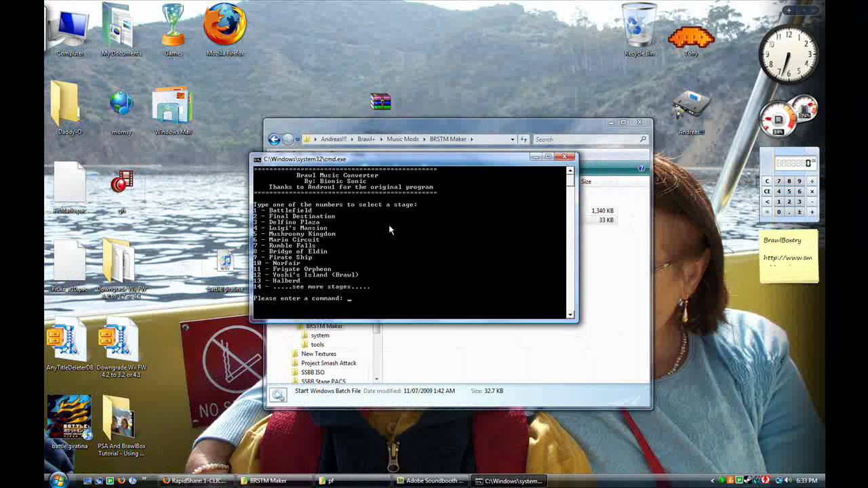Click the Music Mods breadcrumb segment
Viewport: 868px width, 488px height.
click(x=403, y=139)
